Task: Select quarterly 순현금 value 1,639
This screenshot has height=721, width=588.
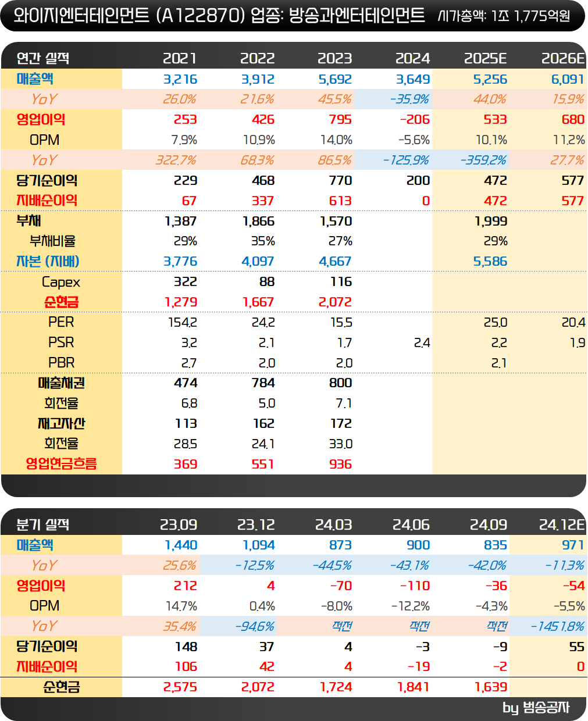Action: pyautogui.click(x=491, y=687)
